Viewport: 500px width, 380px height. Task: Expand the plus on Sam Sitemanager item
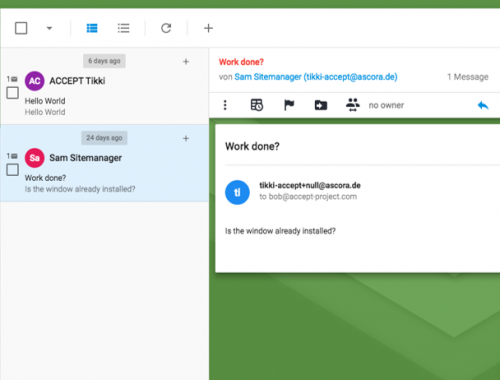(186, 139)
